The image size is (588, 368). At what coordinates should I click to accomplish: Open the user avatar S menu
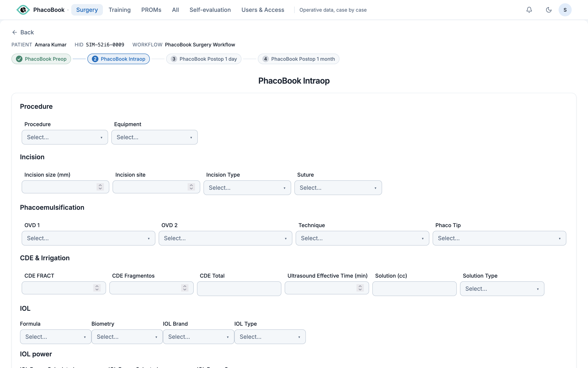click(x=565, y=10)
